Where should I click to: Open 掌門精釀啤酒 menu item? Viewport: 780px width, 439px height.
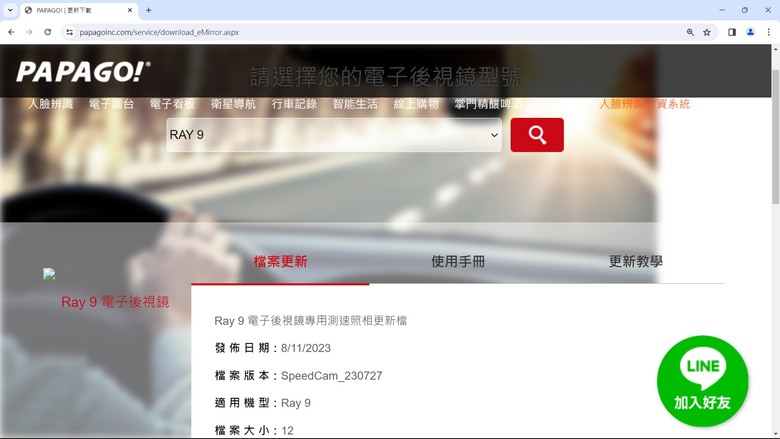(x=488, y=104)
